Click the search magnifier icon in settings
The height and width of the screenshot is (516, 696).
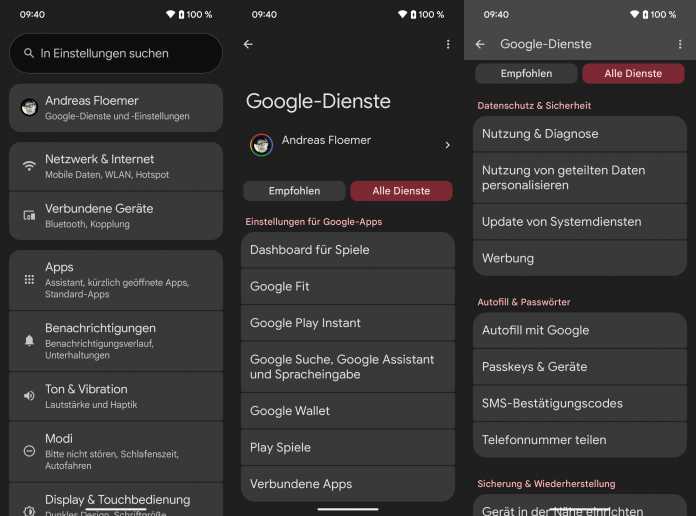click(x=29, y=53)
